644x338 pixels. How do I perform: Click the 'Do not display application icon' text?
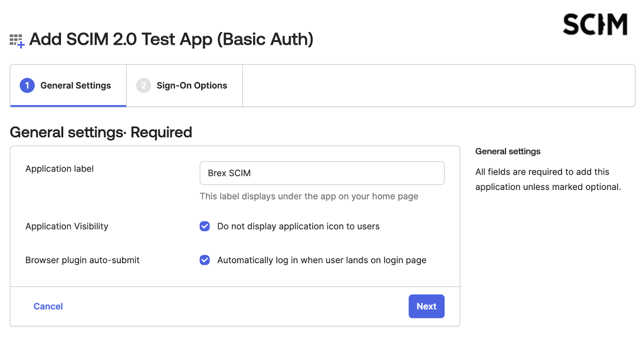(x=298, y=226)
